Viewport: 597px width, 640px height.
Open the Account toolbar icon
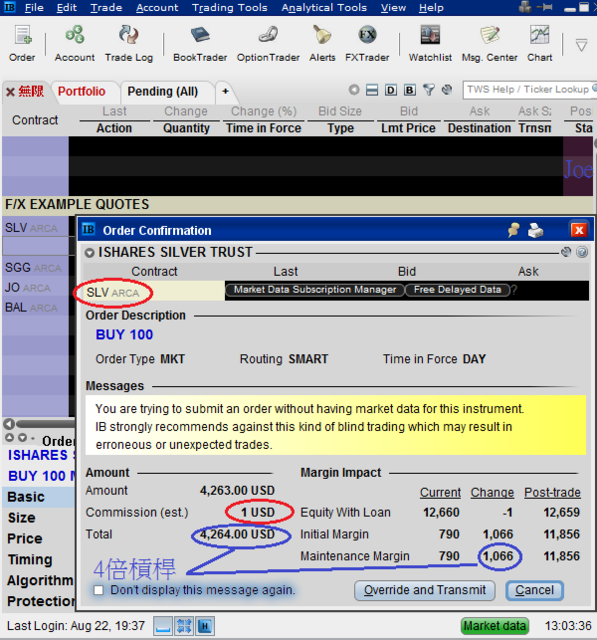pos(75,43)
